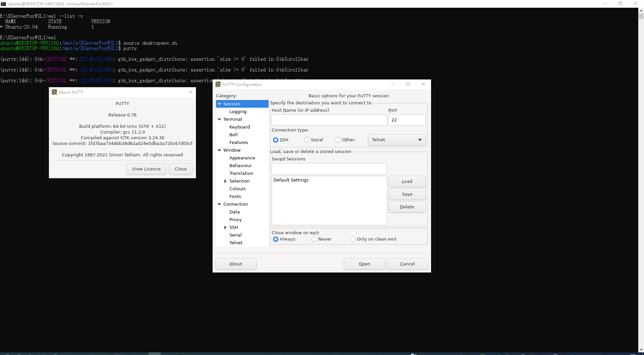Viewport: 644px width, 355px height.
Task: Select Default Settings in sessions list
Action: coord(291,180)
